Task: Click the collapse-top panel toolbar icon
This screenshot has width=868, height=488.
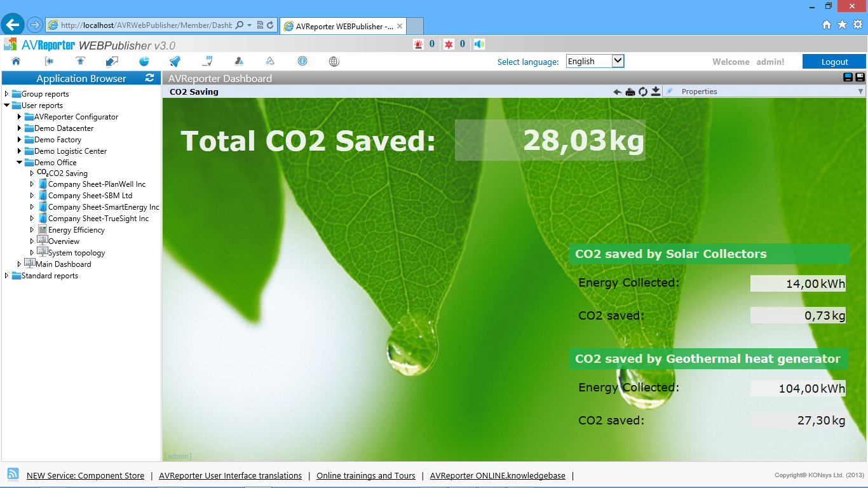Action: (x=81, y=62)
